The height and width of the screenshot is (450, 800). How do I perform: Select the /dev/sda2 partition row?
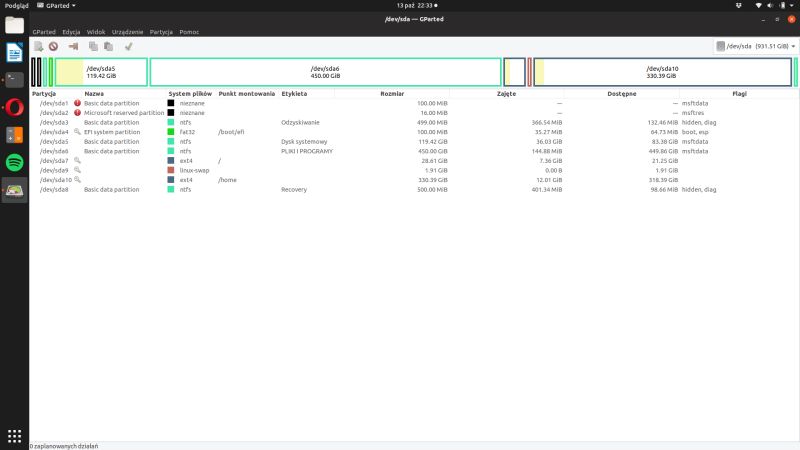(x=414, y=113)
